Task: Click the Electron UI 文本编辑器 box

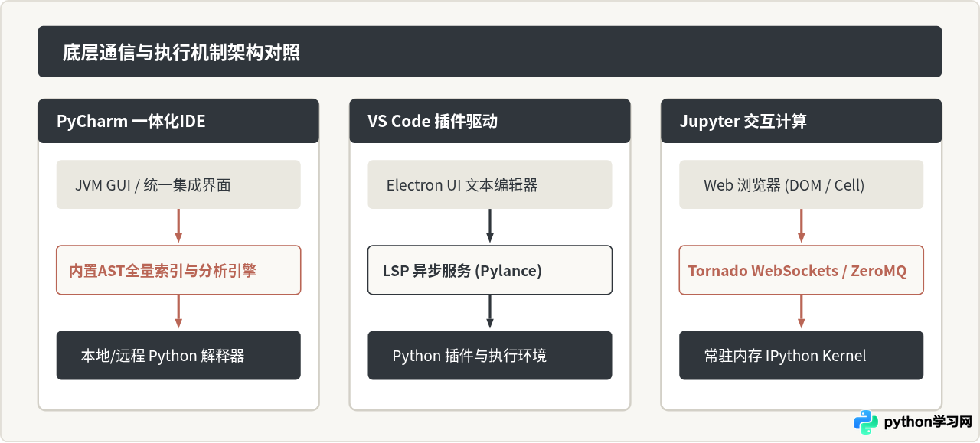Action: tap(490, 184)
